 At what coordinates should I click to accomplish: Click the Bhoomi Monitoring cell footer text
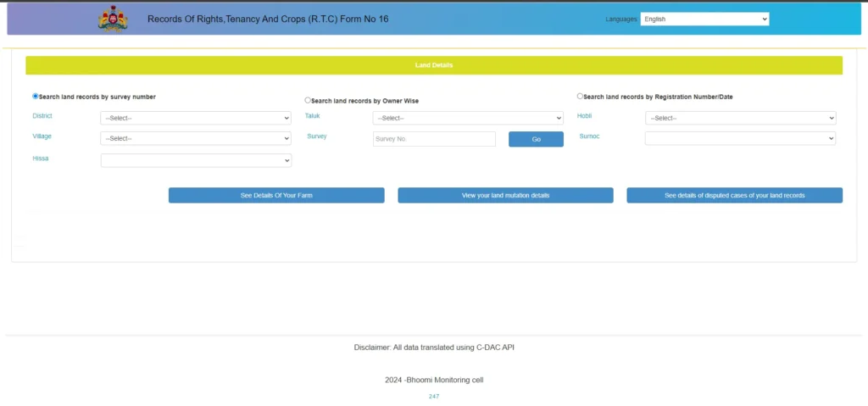coord(434,380)
